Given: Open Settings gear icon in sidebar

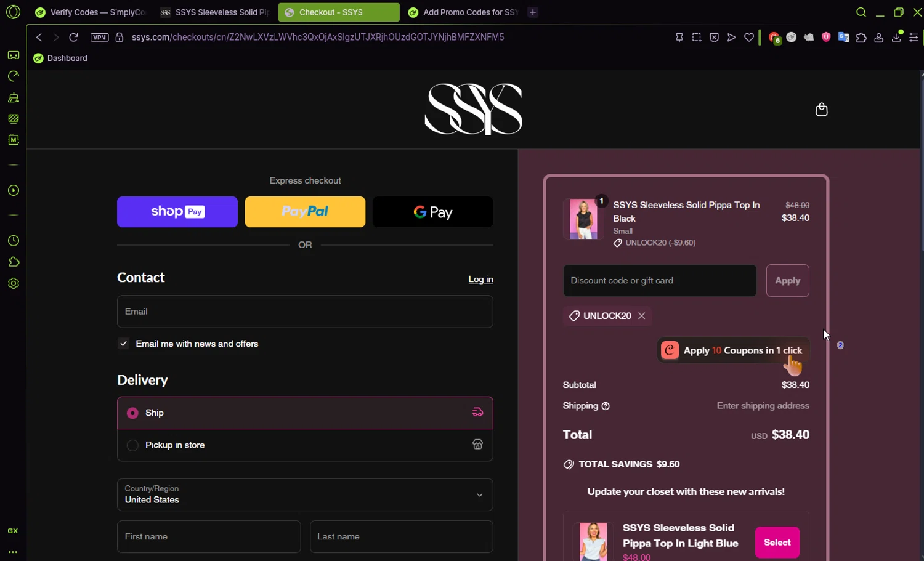Looking at the screenshot, I should [13, 283].
